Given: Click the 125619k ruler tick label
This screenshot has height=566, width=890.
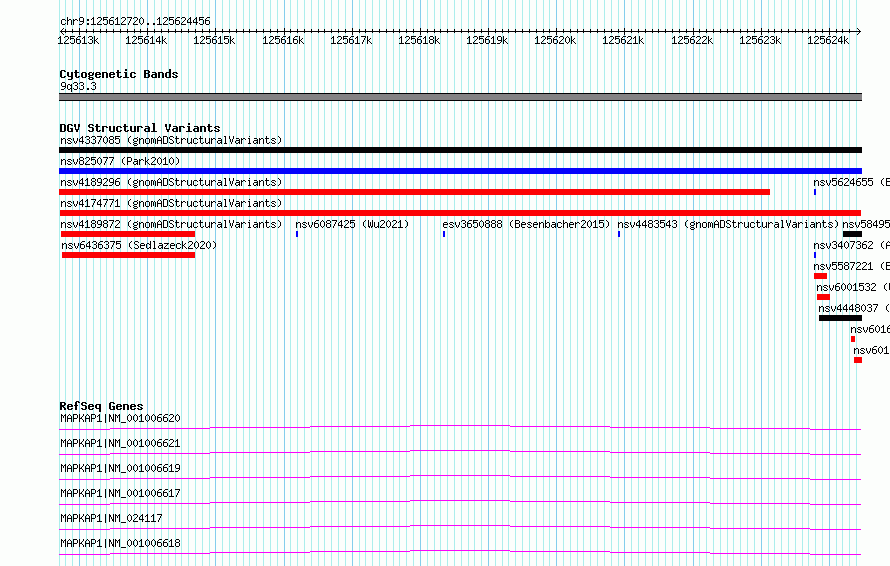Looking at the screenshot, I should click(x=488, y=40).
